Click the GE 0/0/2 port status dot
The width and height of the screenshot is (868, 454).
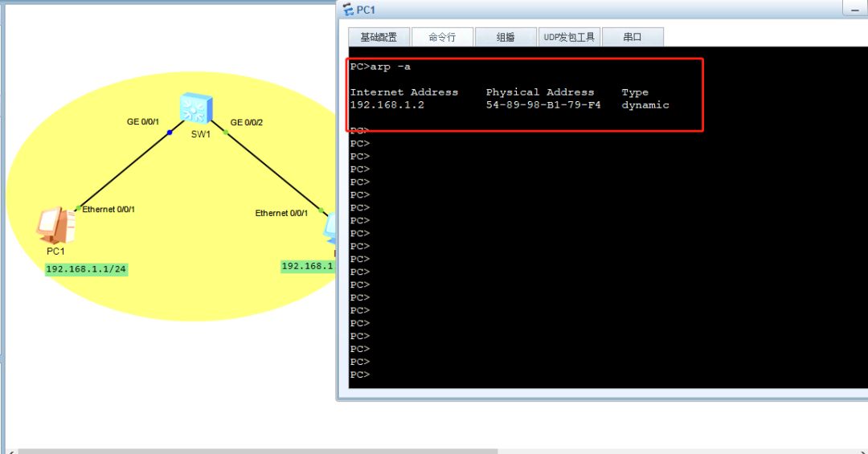(225, 133)
